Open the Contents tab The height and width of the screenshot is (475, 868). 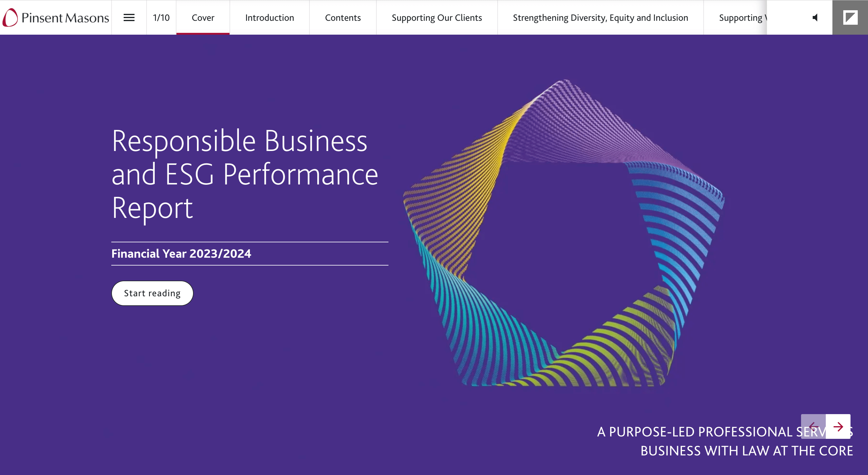tap(343, 17)
